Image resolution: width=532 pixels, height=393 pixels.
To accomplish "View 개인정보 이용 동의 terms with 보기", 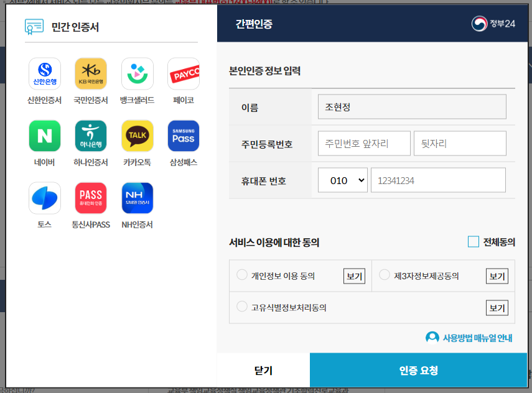I will pyautogui.click(x=355, y=276).
